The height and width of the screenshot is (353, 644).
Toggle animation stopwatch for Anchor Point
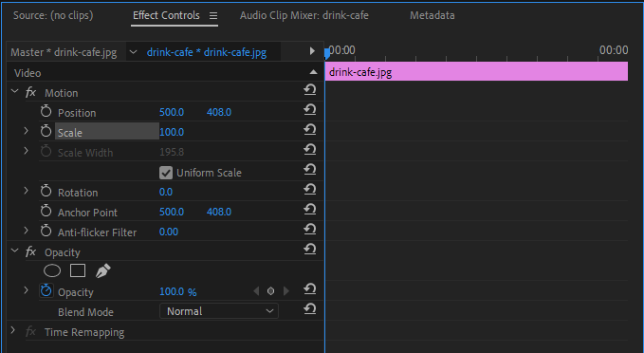pos(46,212)
